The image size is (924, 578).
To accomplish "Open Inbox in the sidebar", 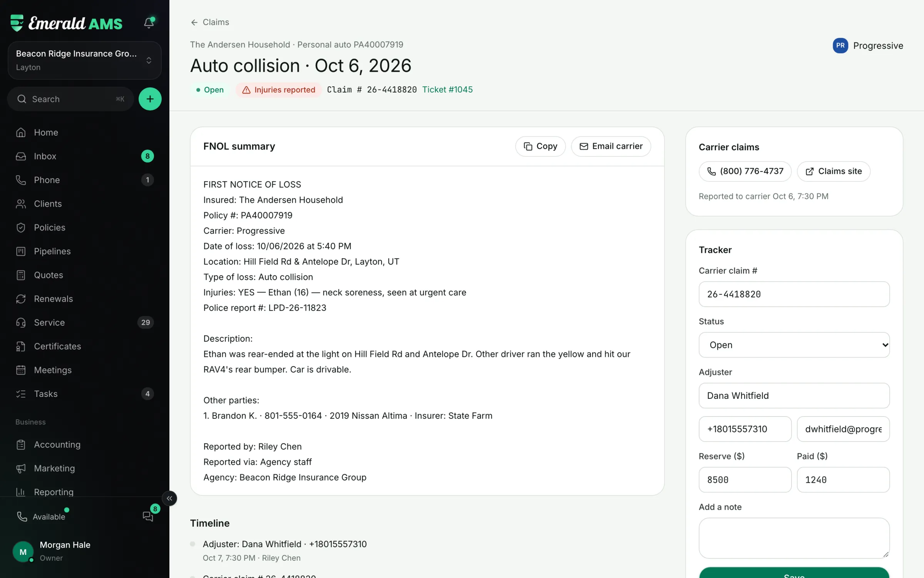I will coord(85,156).
